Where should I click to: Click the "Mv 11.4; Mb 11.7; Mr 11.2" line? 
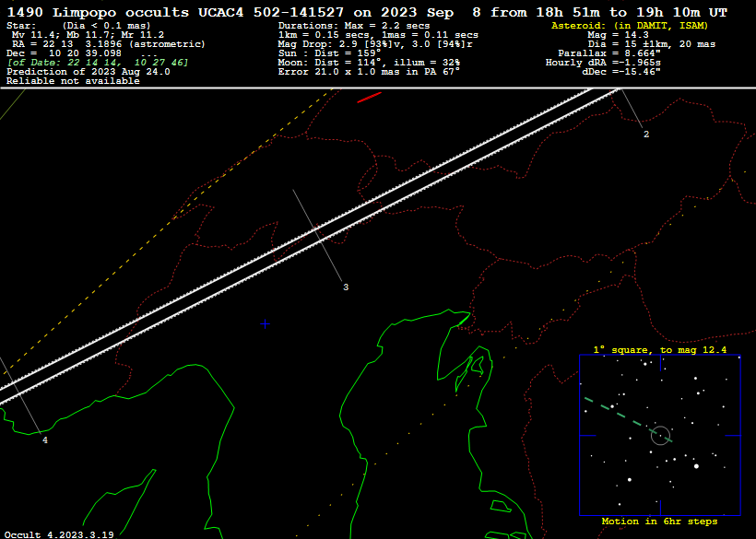[x=88, y=35]
